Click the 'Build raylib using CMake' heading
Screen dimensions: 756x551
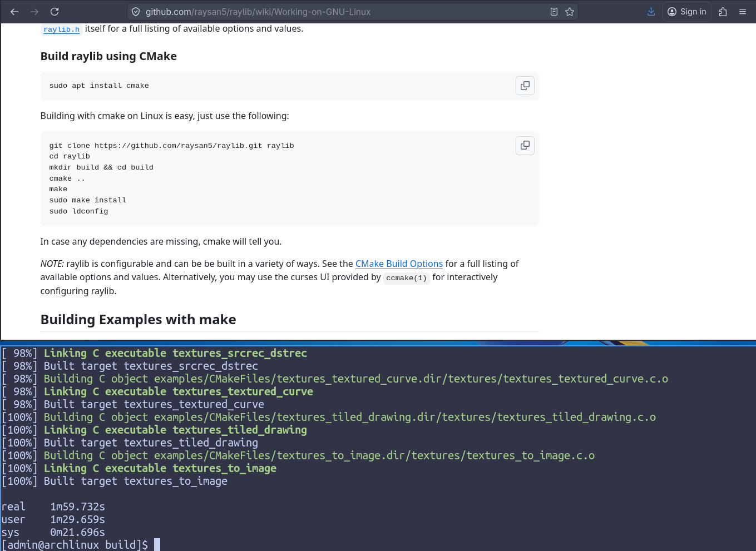(x=108, y=56)
